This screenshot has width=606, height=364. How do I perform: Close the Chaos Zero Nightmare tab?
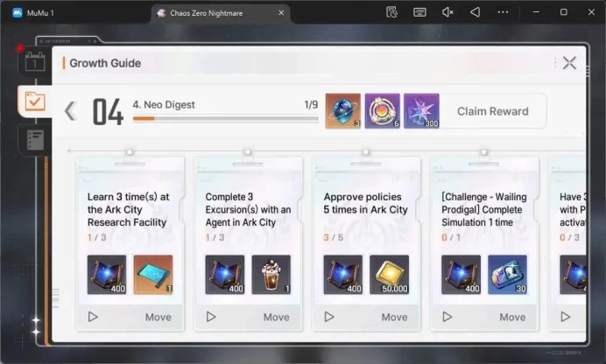281,13
